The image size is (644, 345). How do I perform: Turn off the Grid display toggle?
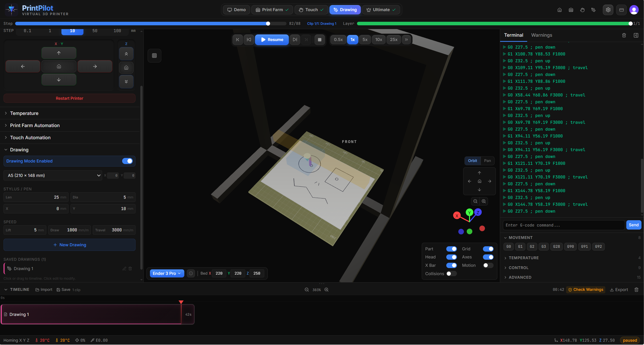(x=488, y=249)
